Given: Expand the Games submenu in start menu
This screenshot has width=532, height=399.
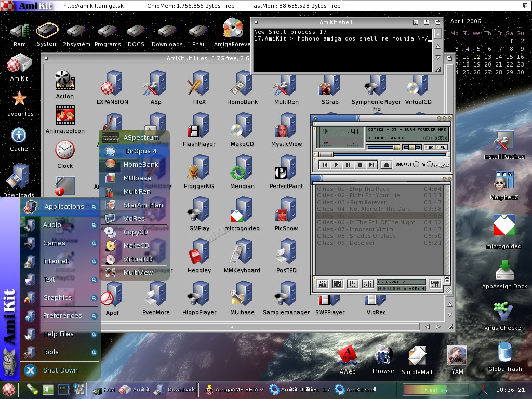Looking at the screenshot, I should coord(94,243).
